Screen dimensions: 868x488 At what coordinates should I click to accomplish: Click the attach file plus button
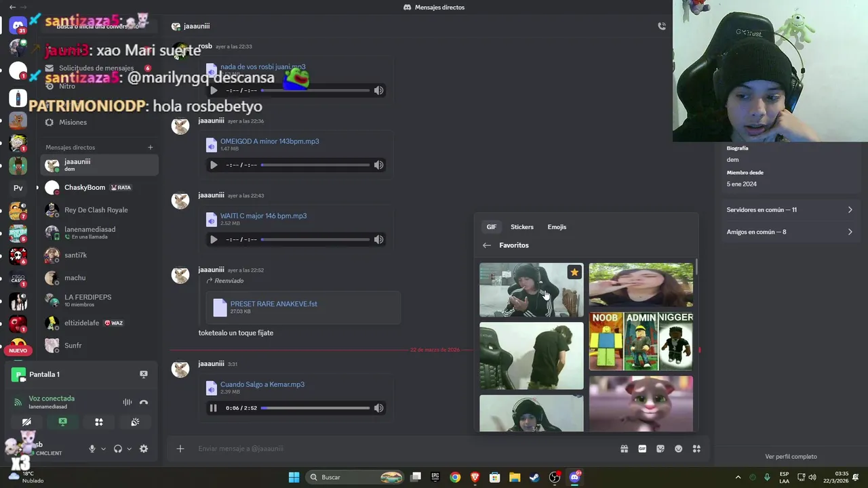pos(180,449)
